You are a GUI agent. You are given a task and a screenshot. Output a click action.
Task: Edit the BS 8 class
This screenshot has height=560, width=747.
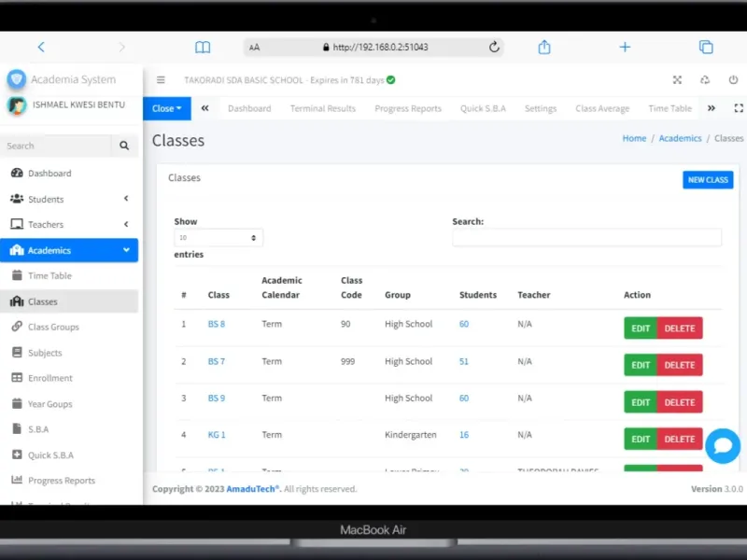(641, 329)
